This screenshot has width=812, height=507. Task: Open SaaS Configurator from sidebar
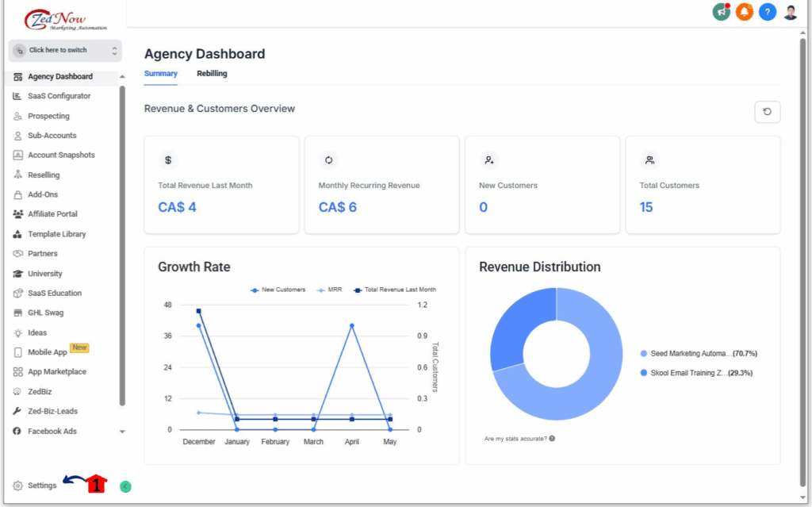coord(59,96)
